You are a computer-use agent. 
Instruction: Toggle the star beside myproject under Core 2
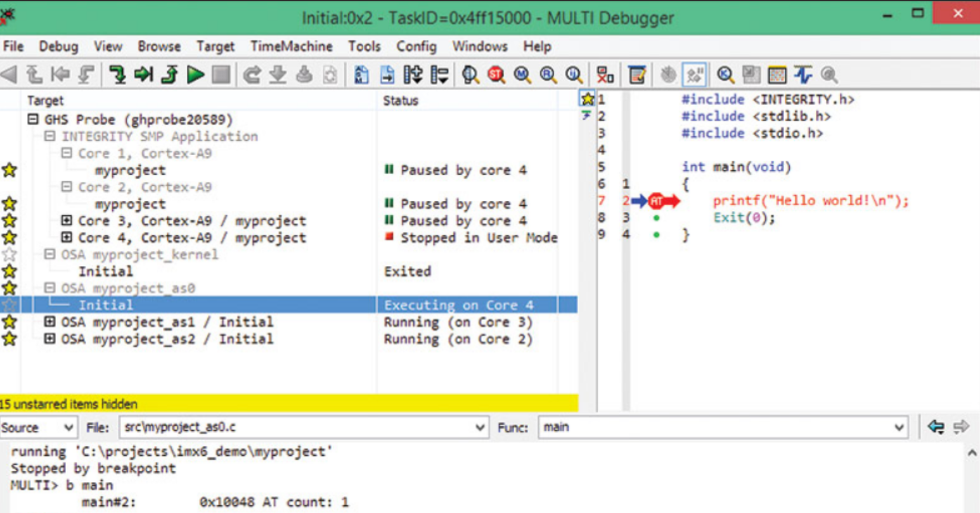[10, 204]
